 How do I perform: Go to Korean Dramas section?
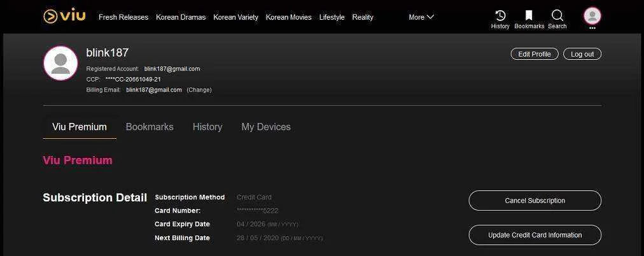[181, 17]
